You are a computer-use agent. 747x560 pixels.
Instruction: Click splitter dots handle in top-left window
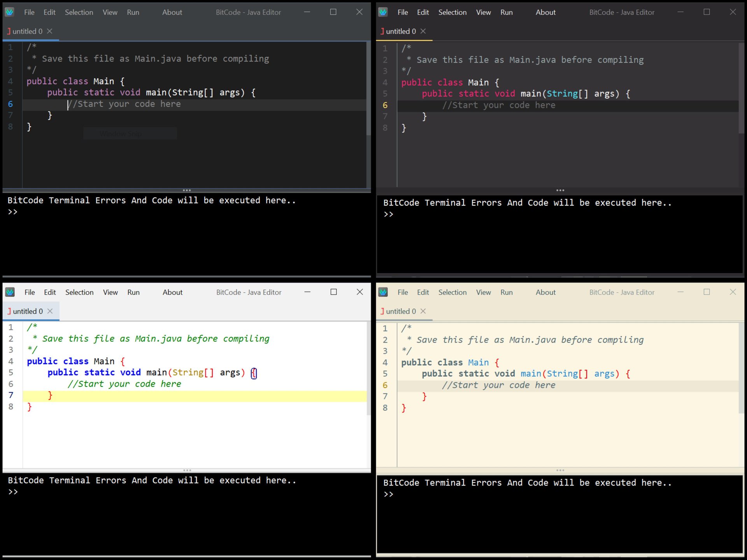click(x=187, y=190)
